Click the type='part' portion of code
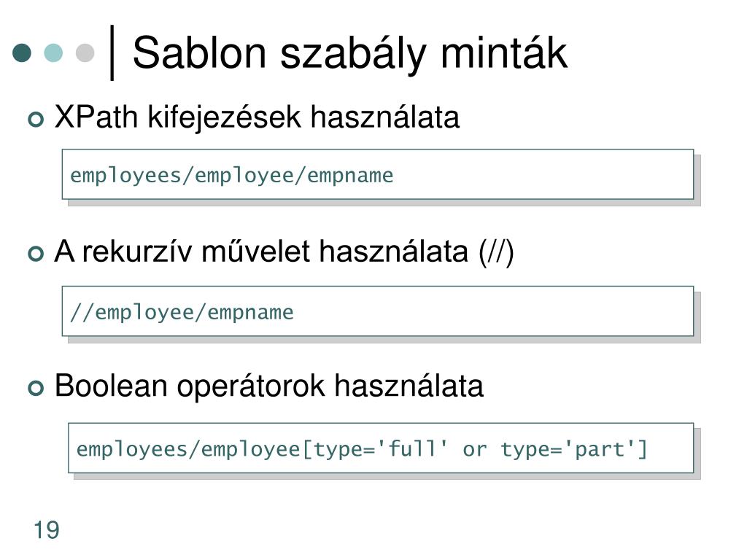The image size is (747, 560). (568, 449)
